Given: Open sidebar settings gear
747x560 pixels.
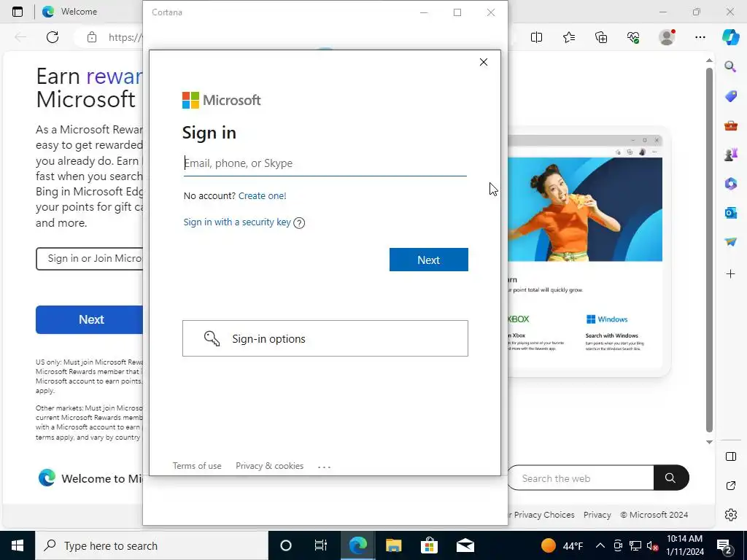Looking at the screenshot, I should click(x=731, y=515).
